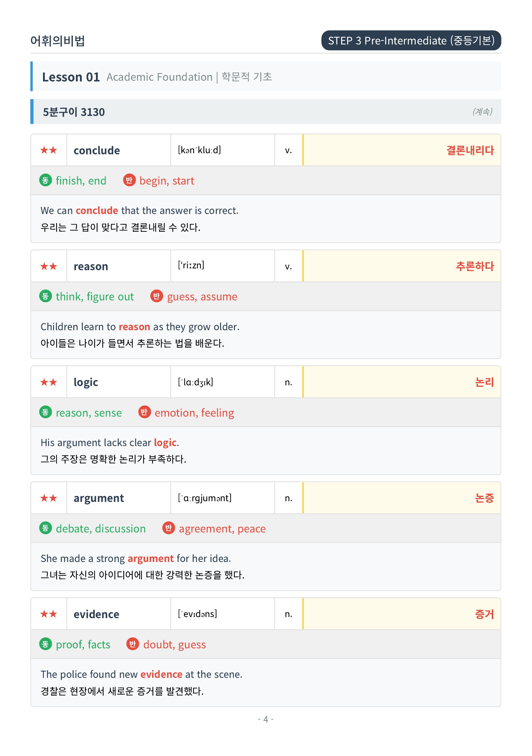Viewport: 532px width, 756px height.
Task: Click the yellow meaning cell showing 논증
Action: 402,498
